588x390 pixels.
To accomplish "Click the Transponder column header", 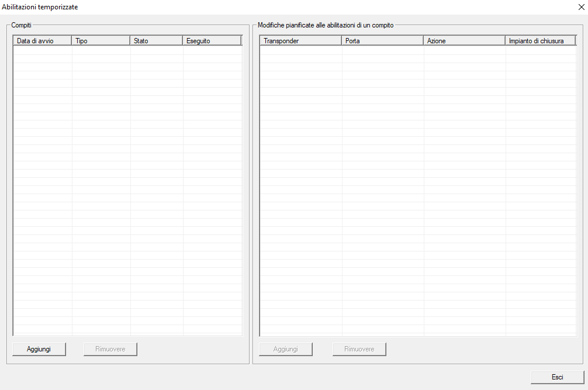I will pos(300,41).
